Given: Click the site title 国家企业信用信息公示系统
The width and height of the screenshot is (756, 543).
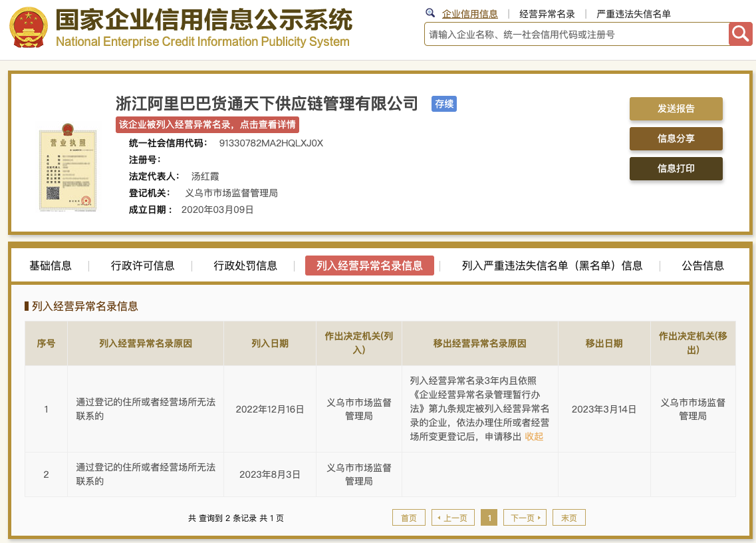Looking at the screenshot, I should [x=204, y=19].
